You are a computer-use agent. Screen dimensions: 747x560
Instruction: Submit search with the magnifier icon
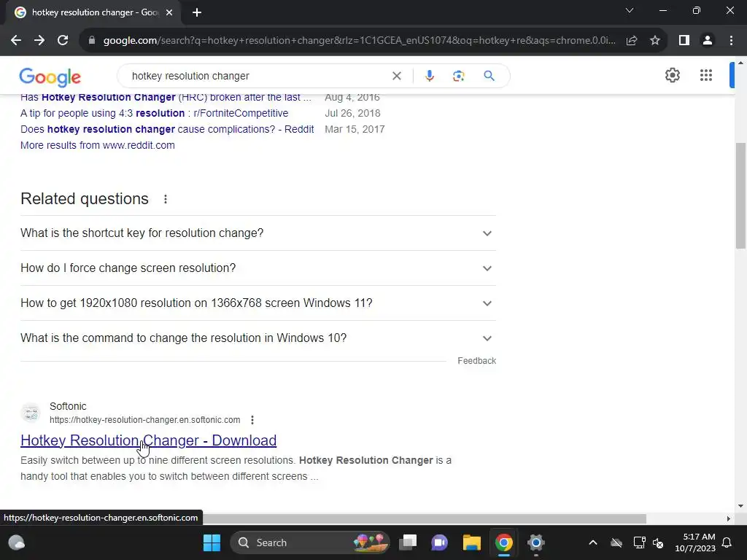click(x=489, y=76)
